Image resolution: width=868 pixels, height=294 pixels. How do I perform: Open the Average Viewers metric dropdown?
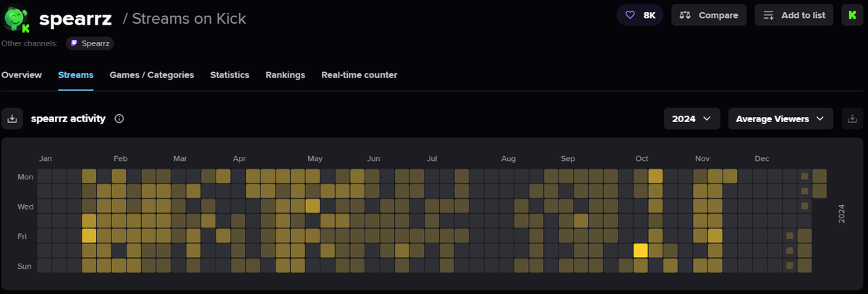click(x=780, y=118)
